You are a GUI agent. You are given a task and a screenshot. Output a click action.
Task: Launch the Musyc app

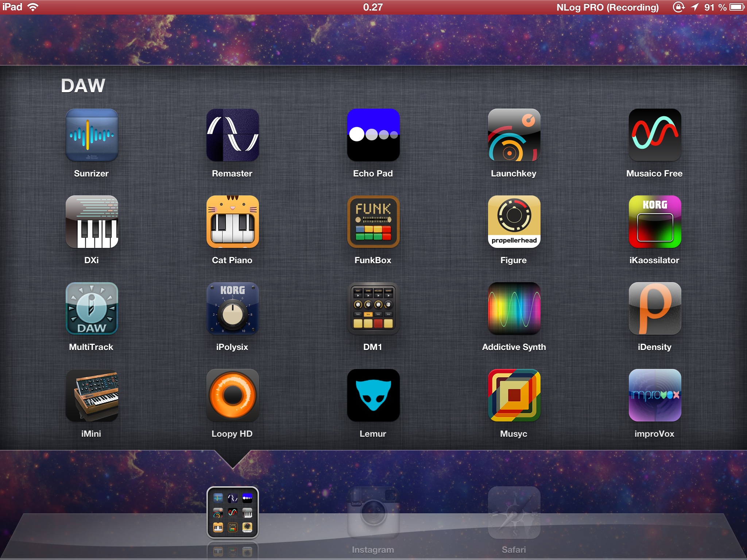514,395
